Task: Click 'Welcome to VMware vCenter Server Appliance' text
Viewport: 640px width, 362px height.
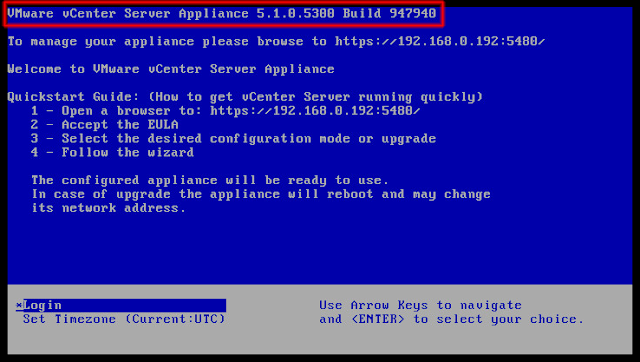Action: point(171,69)
